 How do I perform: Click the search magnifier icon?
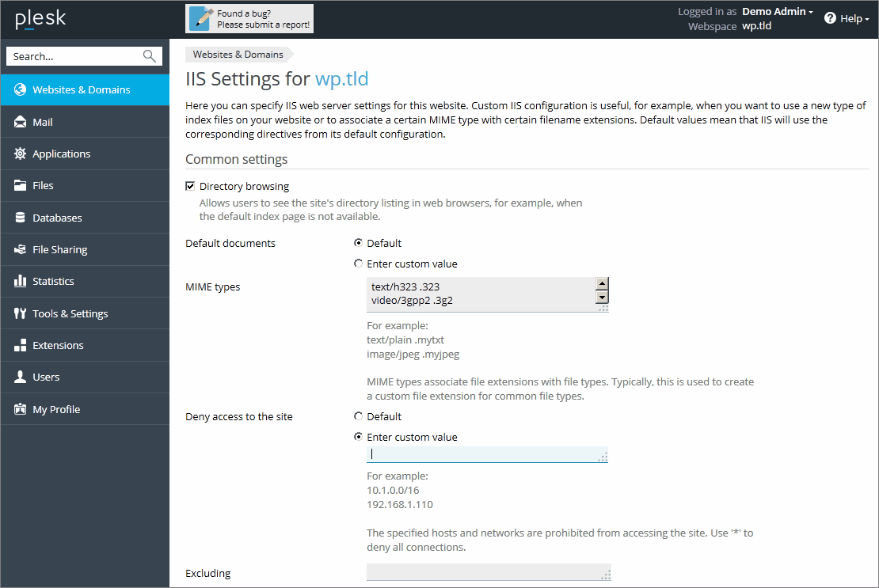point(149,56)
